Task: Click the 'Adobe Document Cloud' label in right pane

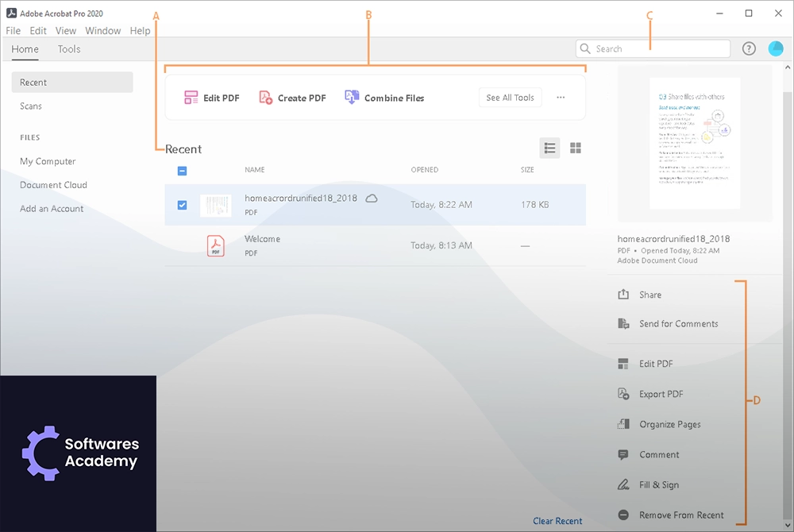Action: [x=657, y=260]
